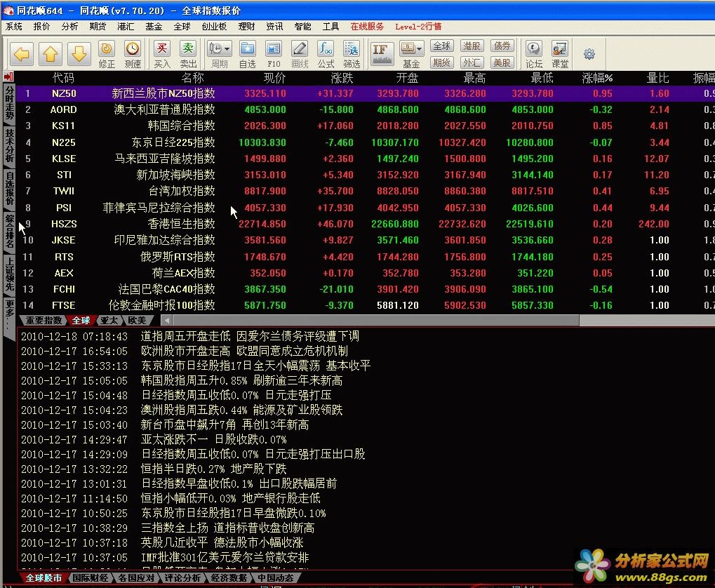Viewport: 715px width, 588px height.
Task: Switch to the 国际财经 news tab
Action: 90,577
